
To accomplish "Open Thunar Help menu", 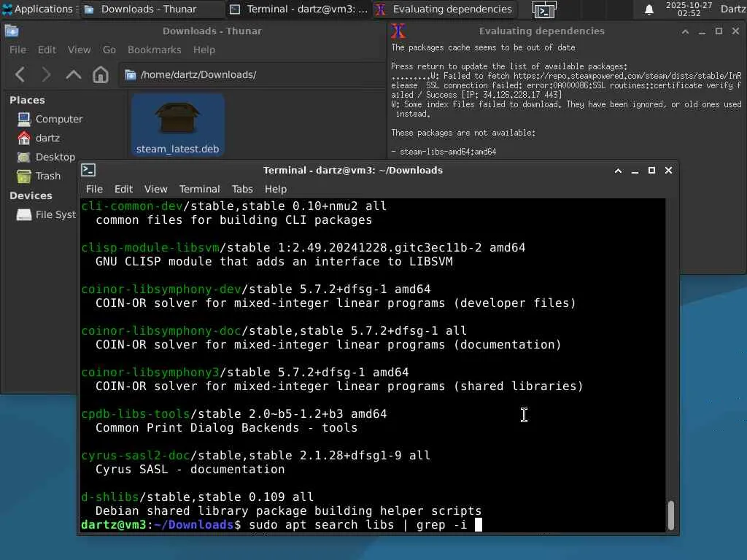I will pos(204,50).
